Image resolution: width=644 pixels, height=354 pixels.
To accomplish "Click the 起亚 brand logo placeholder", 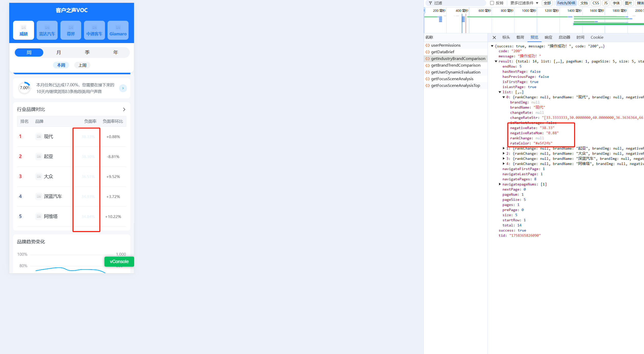I will [x=39, y=157].
